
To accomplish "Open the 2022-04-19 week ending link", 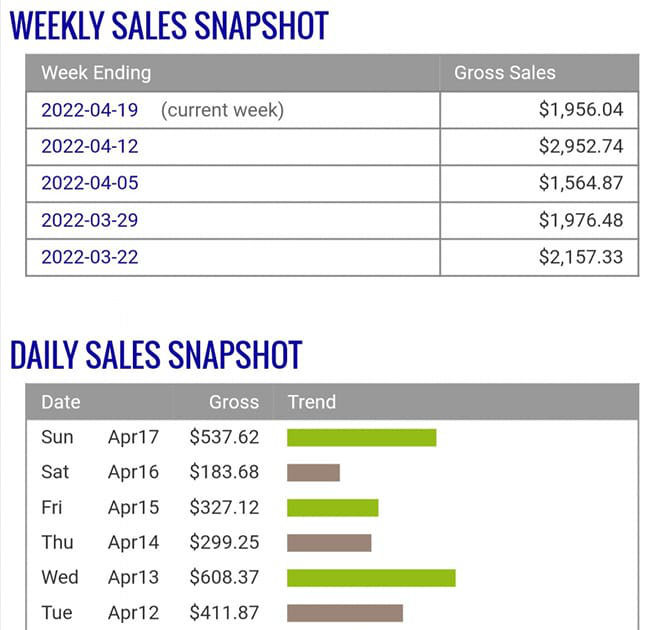I will [89, 110].
